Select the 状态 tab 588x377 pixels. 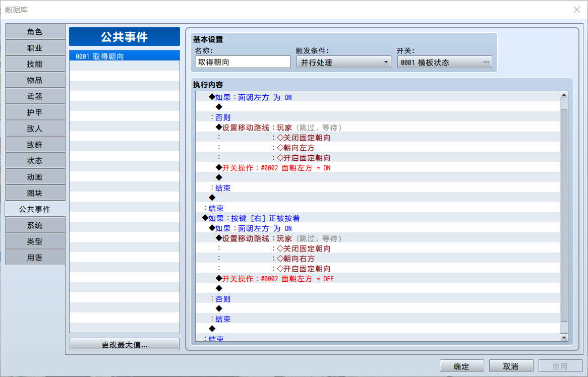pos(35,161)
